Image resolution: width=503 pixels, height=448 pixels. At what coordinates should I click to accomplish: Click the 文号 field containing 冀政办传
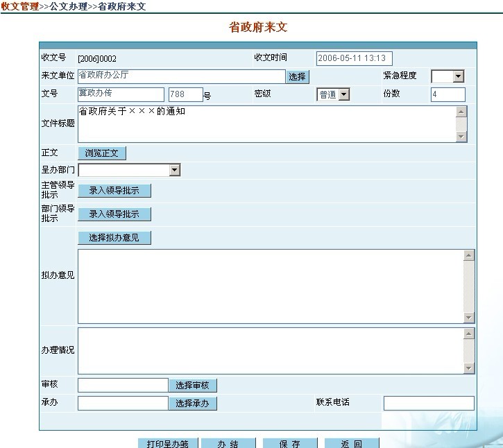[121, 94]
